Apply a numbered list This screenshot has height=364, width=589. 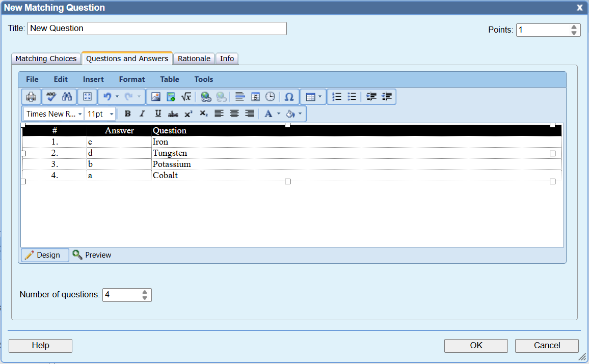coord(337,96)
